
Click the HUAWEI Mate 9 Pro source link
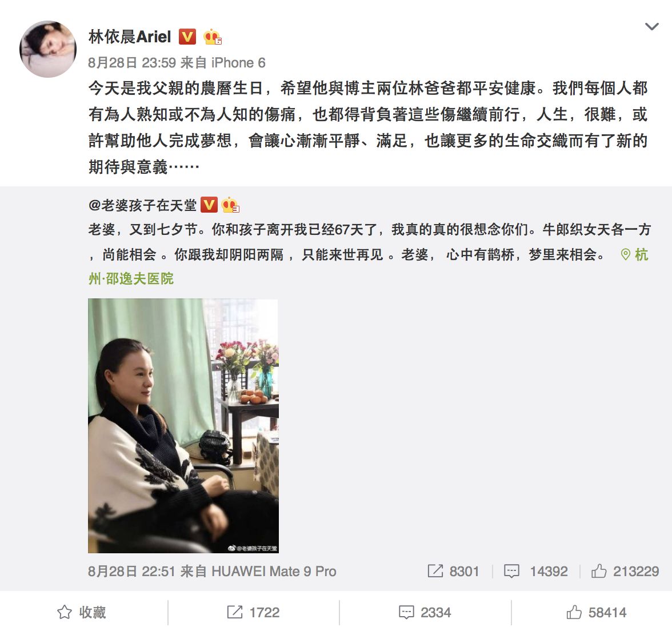tap(274, 572)
